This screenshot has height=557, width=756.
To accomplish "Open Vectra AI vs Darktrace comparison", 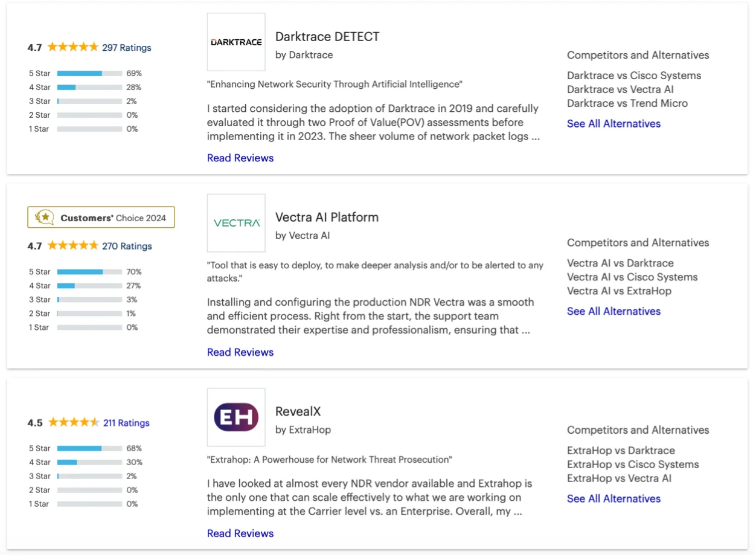I will click(x=620, y=263).
